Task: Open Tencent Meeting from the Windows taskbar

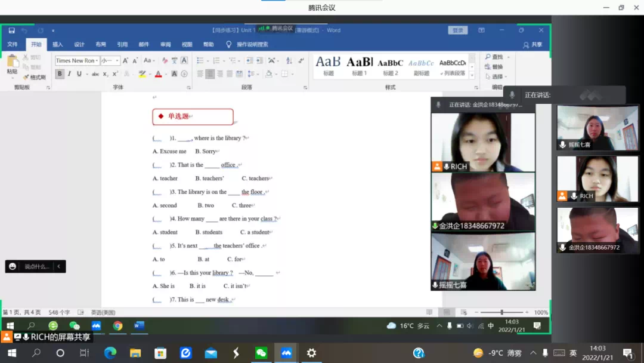Action: pos(286,353)
